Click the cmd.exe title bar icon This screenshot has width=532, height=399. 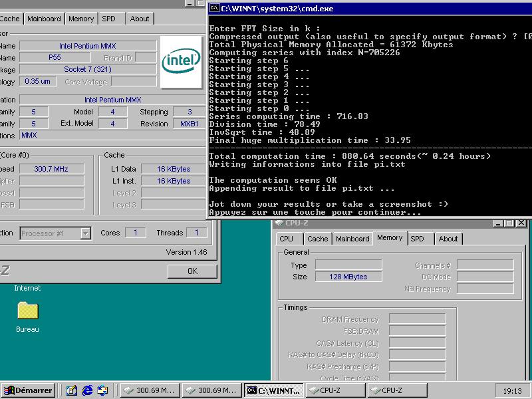pyautogui.click(x=214, y=8)
